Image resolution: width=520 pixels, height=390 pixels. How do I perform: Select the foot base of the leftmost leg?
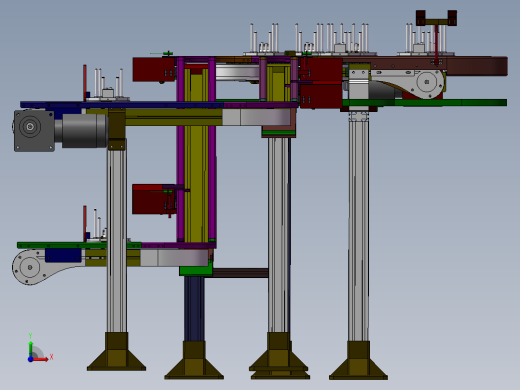pyautogui.click(x=116, y=352)
